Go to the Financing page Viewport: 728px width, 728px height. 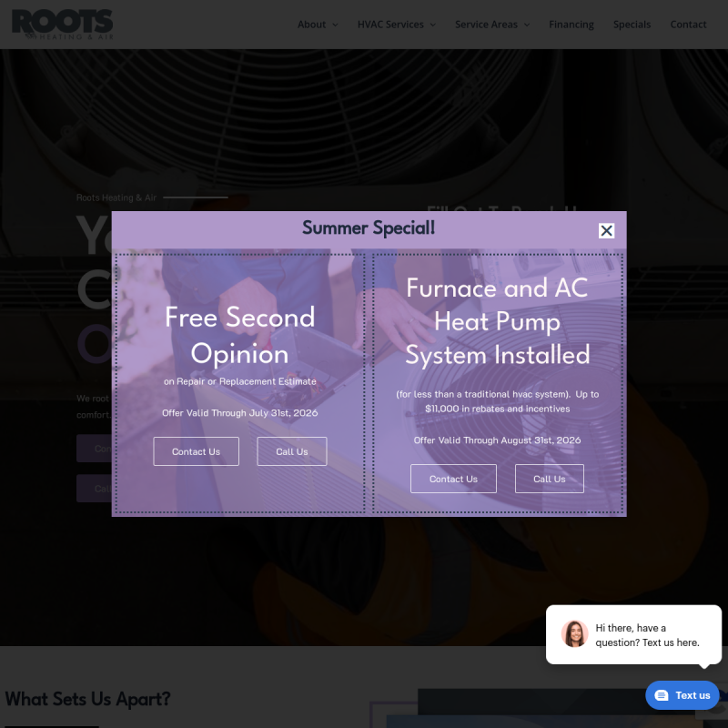pyautogui.click(x=571, y=25)
